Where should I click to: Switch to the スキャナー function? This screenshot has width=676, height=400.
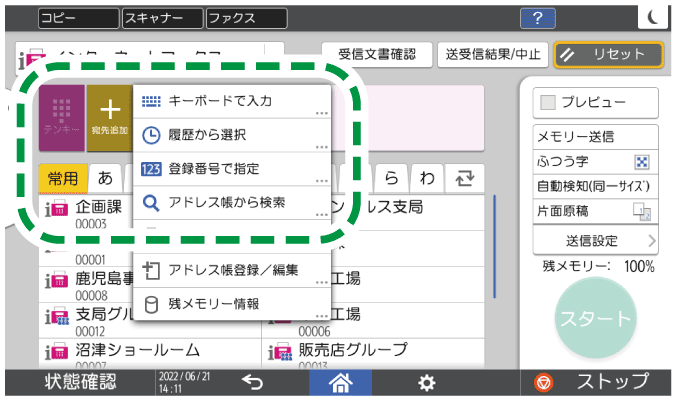tap(163, 19)
